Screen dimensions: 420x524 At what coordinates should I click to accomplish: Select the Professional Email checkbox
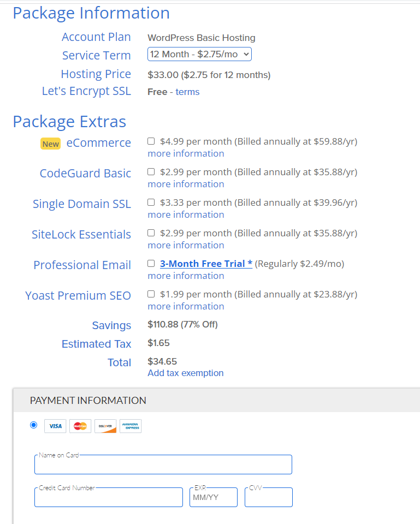[x=151, y=263]
